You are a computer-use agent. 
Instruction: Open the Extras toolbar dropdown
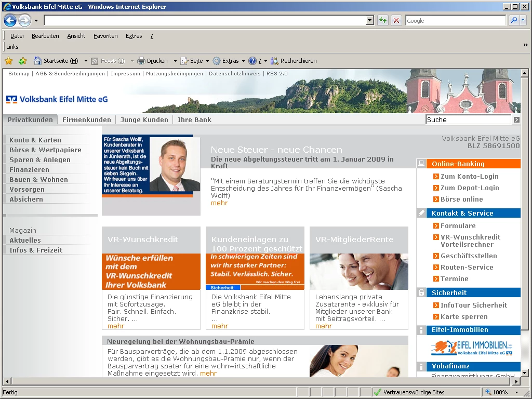pos(243,61)
